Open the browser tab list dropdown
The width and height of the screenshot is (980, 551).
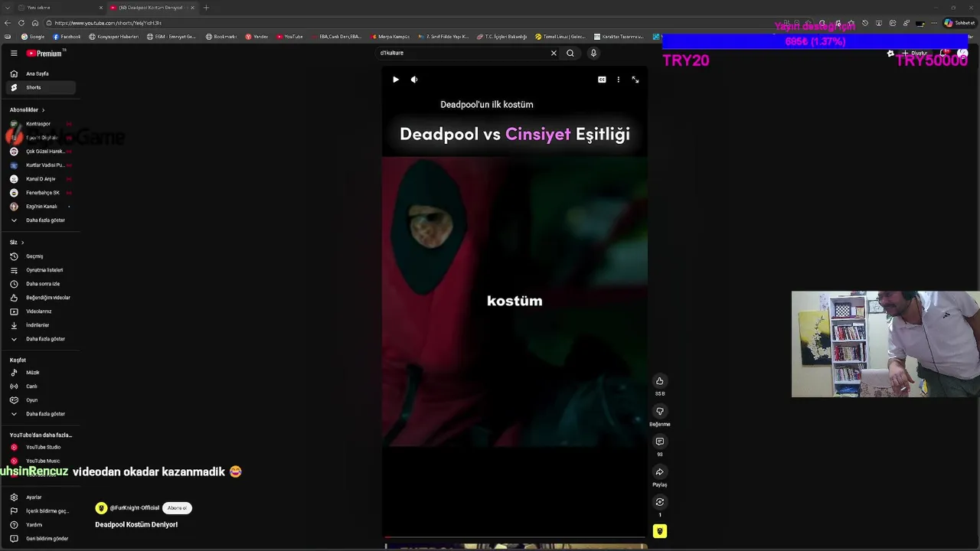8,8
